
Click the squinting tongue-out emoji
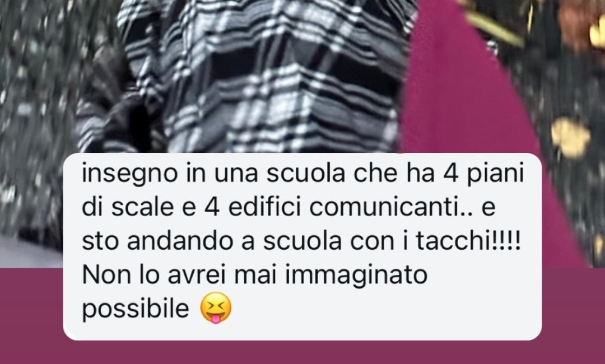tap(216, 307)
